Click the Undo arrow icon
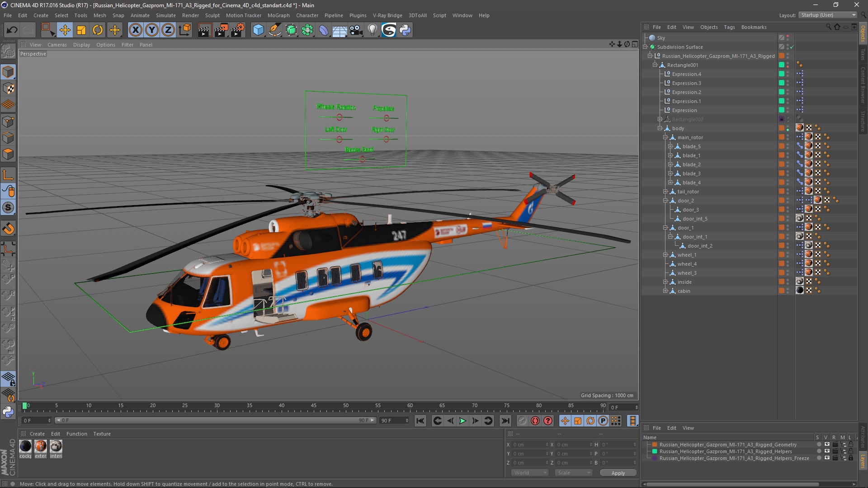Screen dimensions: 868x488 click(12, 30)
